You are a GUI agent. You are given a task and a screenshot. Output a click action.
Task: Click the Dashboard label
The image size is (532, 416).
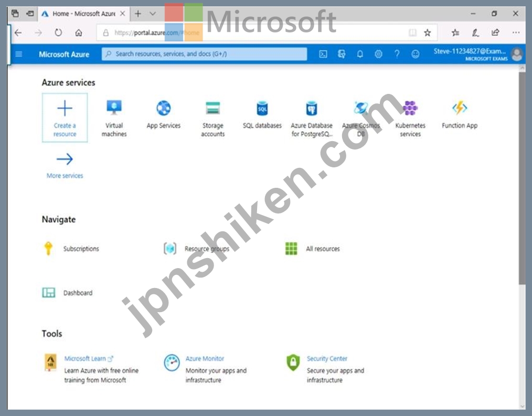(78, 293)
